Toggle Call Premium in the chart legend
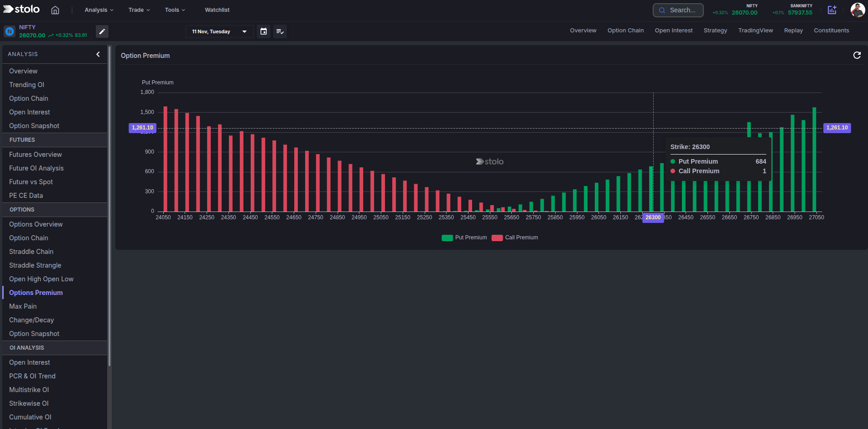This screenshot has width=868, height=429. (515, 238)
